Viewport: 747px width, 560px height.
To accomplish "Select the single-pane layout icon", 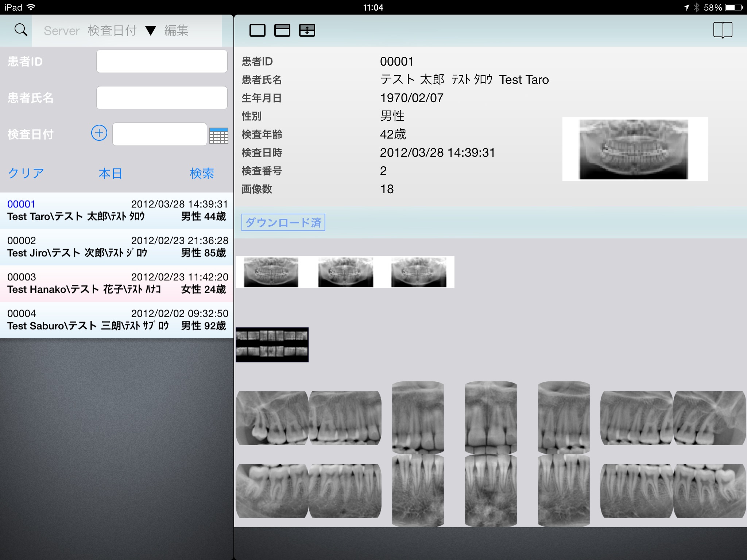I will tap(258, 30).
